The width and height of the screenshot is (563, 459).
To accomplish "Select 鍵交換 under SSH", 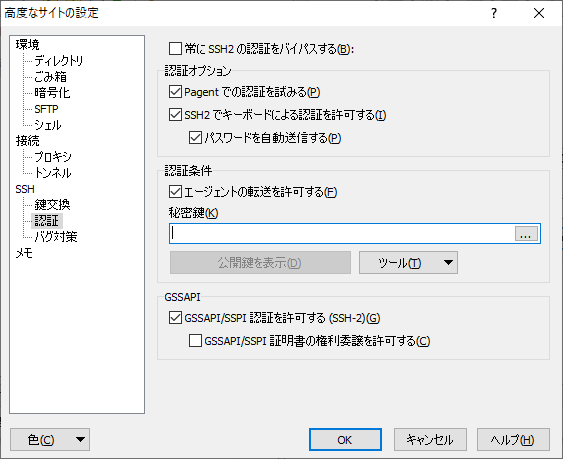I will [52, 205].
